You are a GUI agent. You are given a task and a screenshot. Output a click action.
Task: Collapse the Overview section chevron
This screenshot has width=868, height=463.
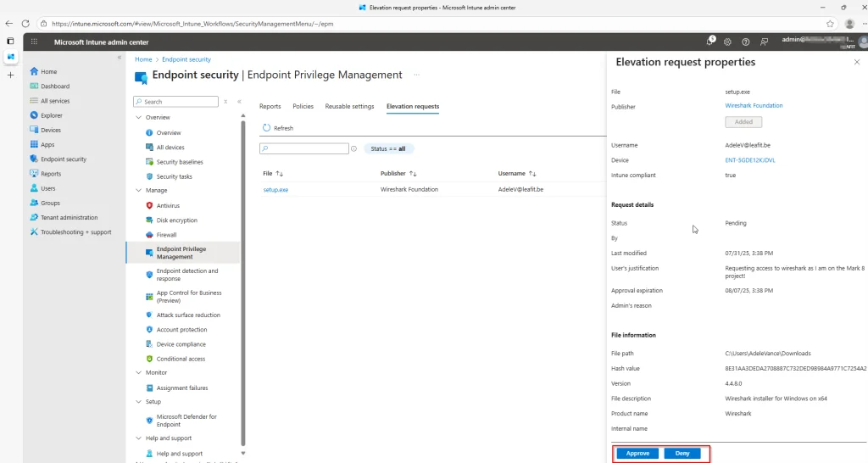tap(138, 117)
